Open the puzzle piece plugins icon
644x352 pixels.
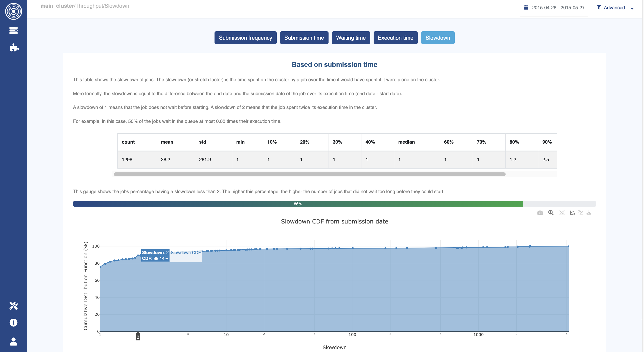[14, 47]
